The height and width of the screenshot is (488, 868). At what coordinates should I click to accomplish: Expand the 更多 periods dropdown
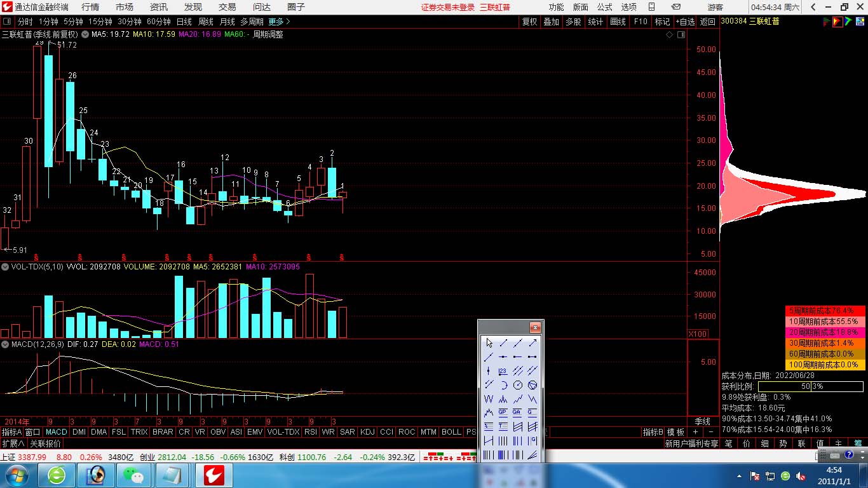tap(279, 22)
